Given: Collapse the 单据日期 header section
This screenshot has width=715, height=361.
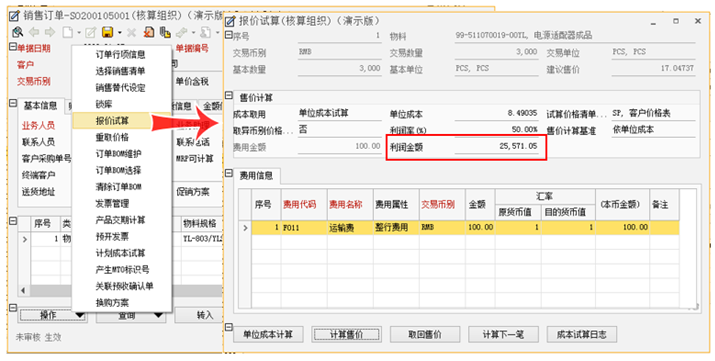Looking at the screenshot, I should [x=13, y=47].
